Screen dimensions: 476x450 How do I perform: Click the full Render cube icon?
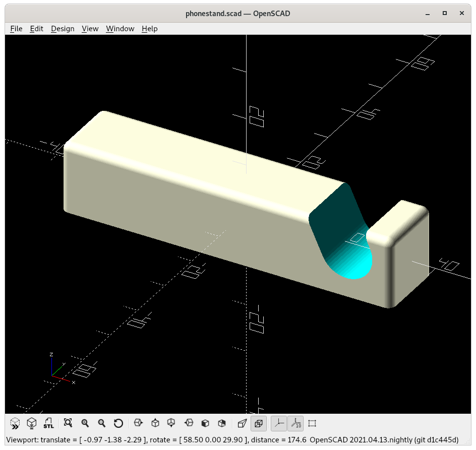tap(32, 423)
